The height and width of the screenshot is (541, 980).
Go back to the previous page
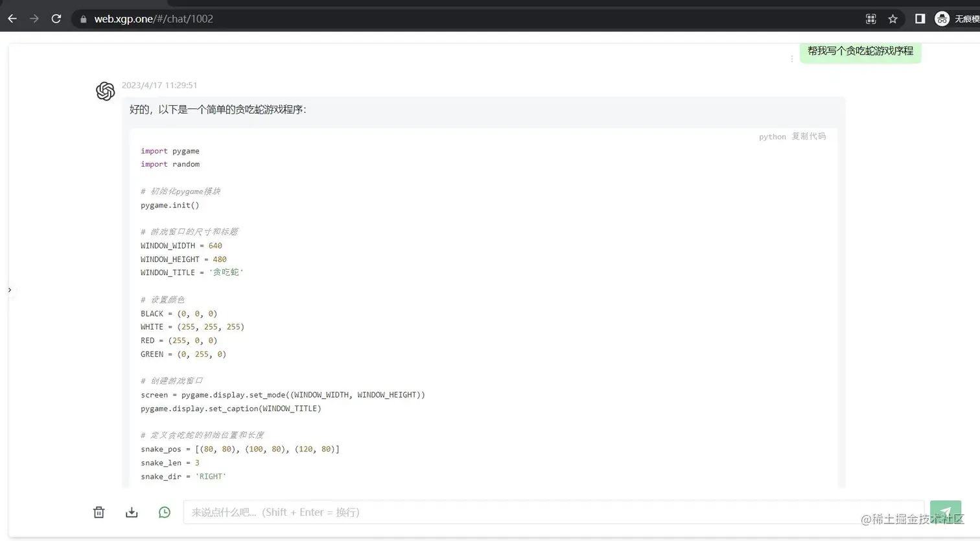12,19
